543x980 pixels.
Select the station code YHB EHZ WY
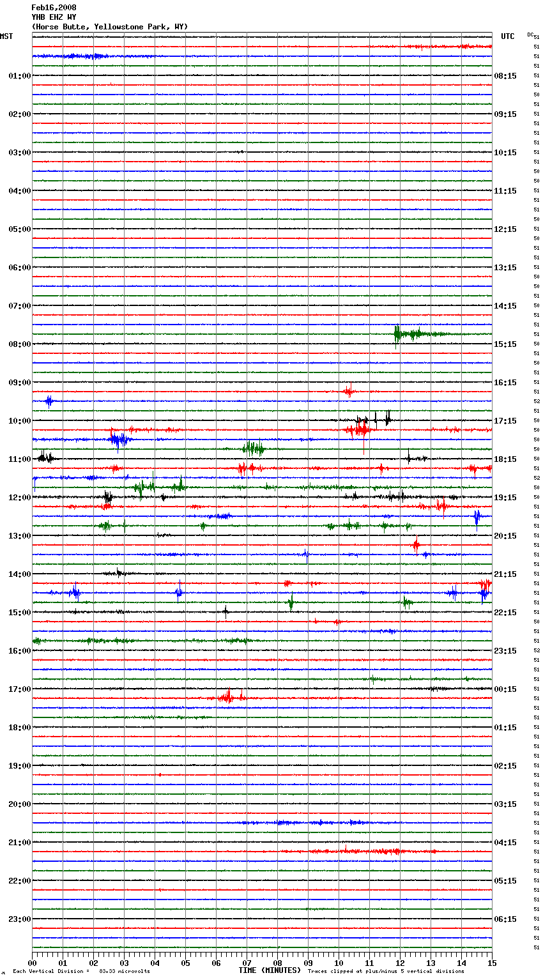click(x=54, y=17)
